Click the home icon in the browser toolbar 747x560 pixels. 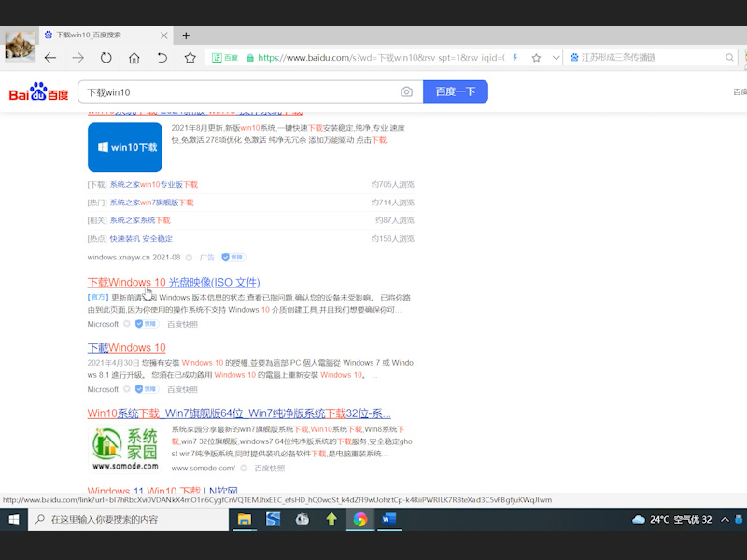[134, 56]
